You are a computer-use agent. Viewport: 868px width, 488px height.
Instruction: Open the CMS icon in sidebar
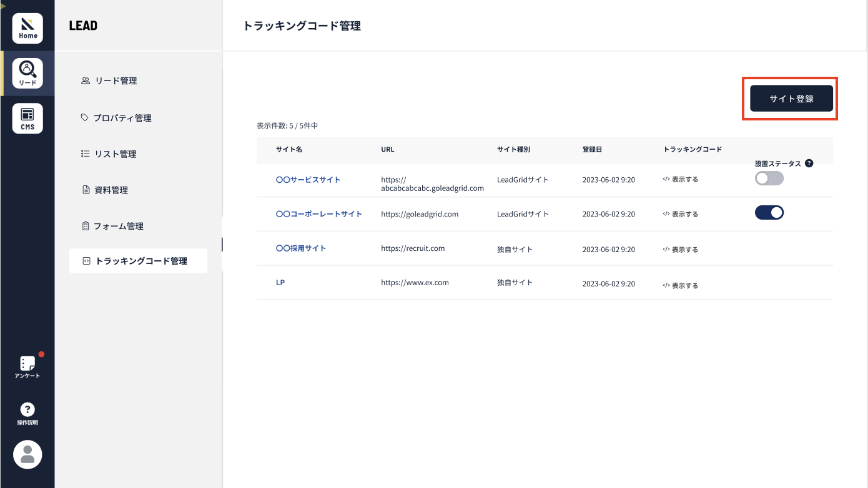[x=27, y=119]
